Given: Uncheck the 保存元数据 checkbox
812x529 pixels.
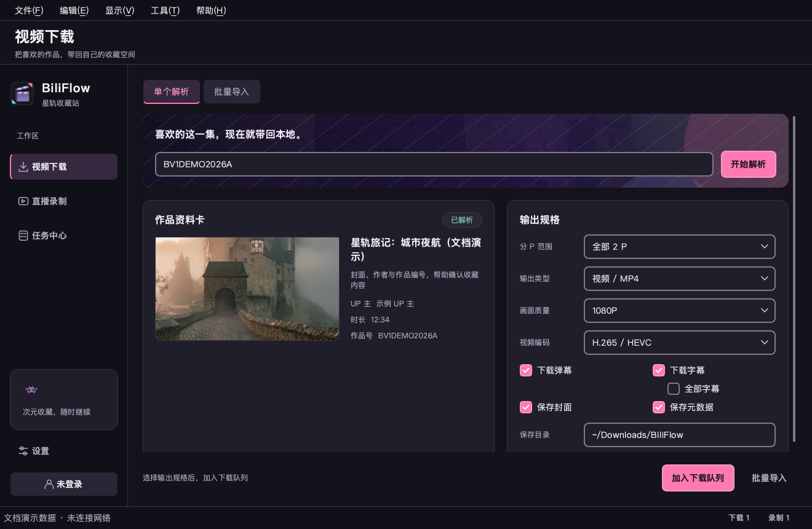Looking at the screenshot, I should click(x=659, y=407).
